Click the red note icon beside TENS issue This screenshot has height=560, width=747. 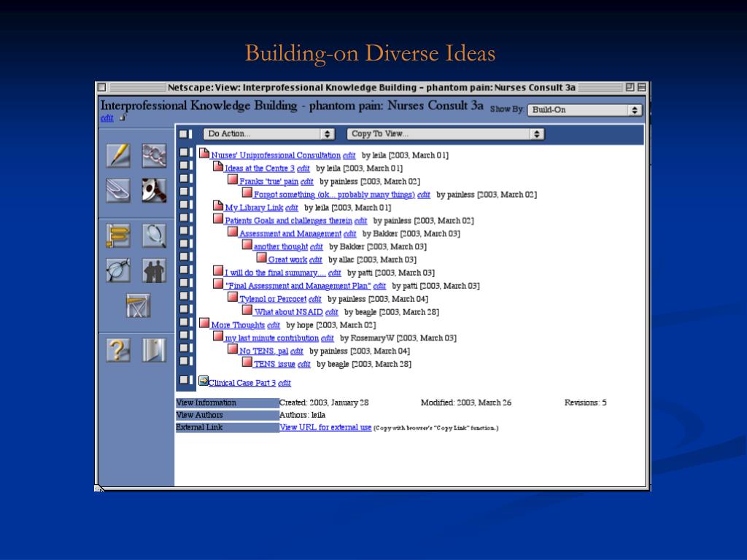point(247,362)
